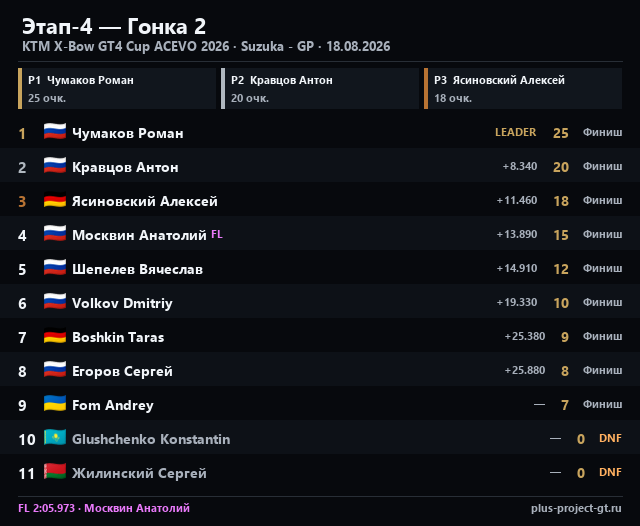
Task: Open the plus-project-gt.ru website link
Action: tap(576, 508)
